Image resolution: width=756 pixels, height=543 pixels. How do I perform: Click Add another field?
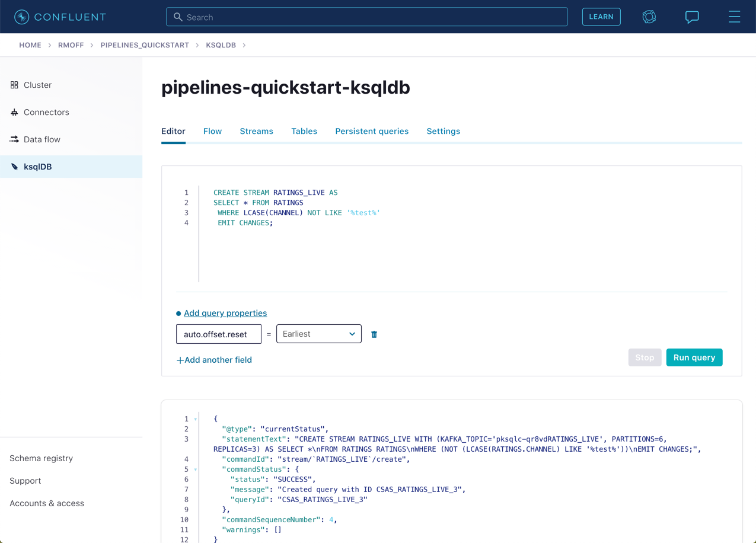click(x=214, y=360)
